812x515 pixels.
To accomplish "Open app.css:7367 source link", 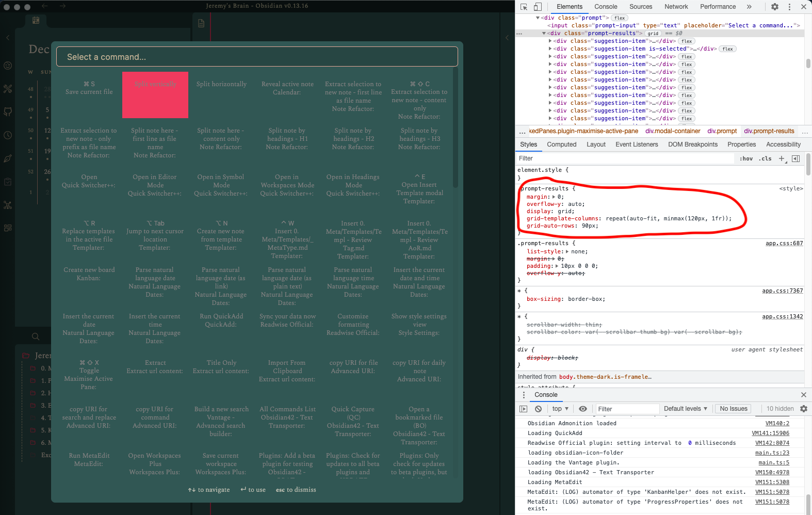I will click(783, 291).
